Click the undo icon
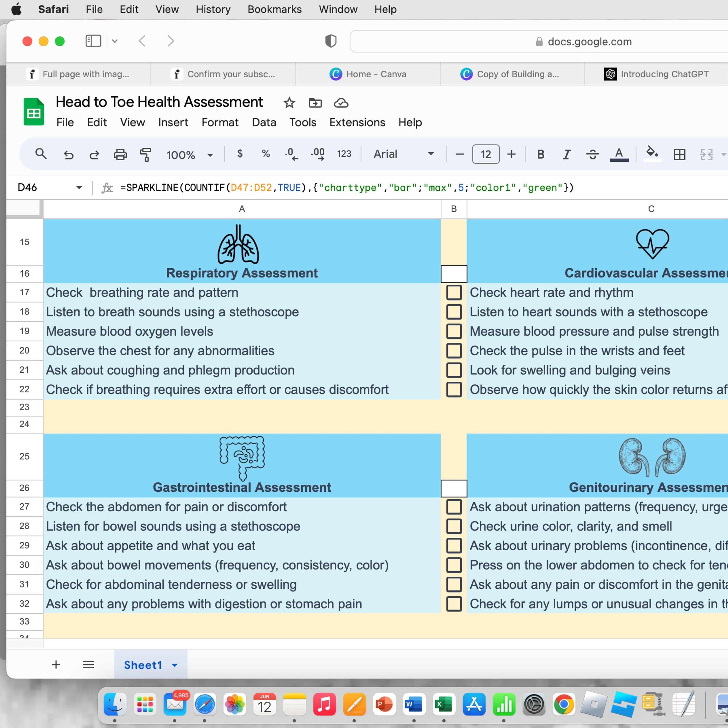The image size is (728, 728). pyautogui.click(x=69, y=154)
